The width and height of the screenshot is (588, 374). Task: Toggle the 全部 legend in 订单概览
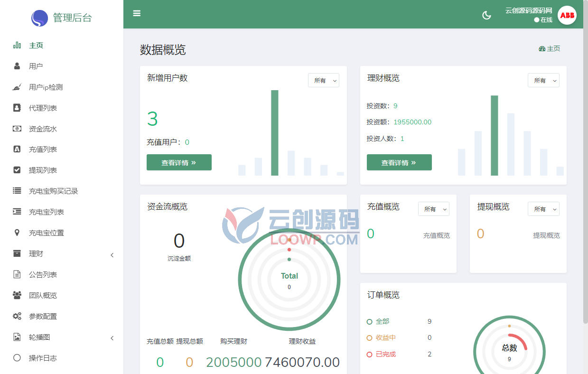click(378, 321)
